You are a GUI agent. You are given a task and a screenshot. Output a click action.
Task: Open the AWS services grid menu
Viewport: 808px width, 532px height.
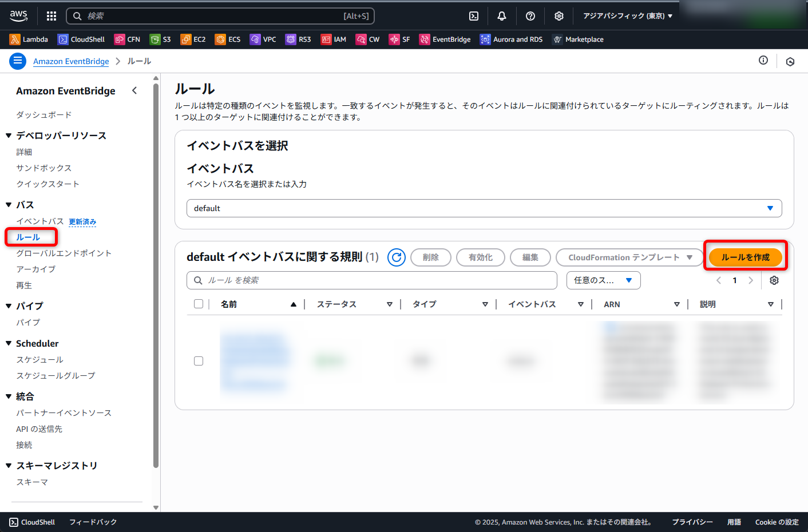tap(52, 16)
